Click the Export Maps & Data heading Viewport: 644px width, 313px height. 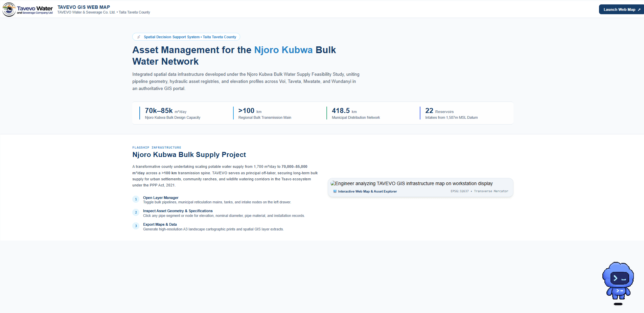click(160, 224)
